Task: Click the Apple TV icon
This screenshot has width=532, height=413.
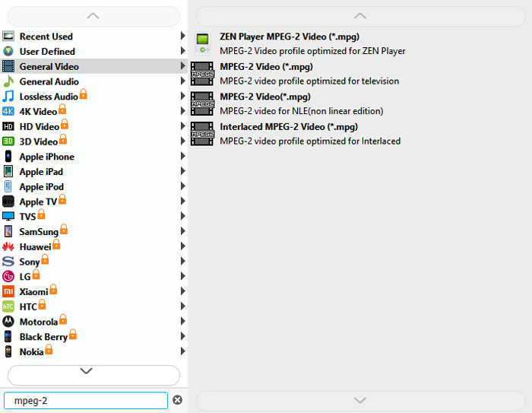Action: 8,202
